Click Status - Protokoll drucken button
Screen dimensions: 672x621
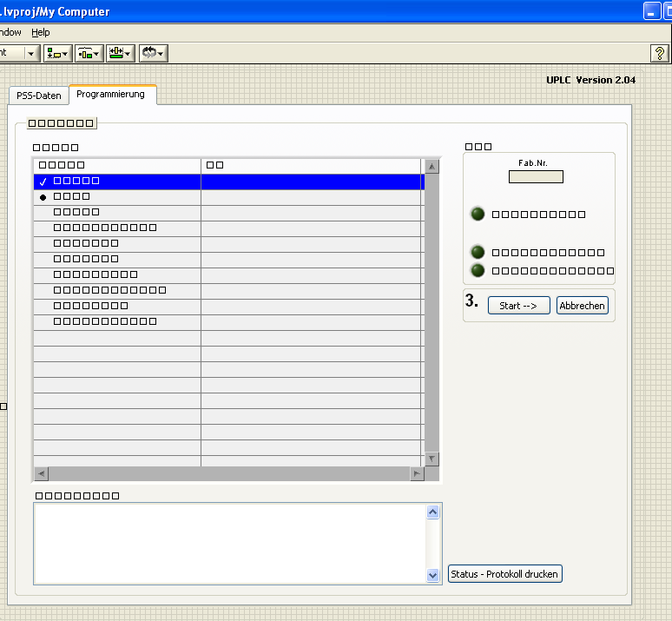coord(504,574)
